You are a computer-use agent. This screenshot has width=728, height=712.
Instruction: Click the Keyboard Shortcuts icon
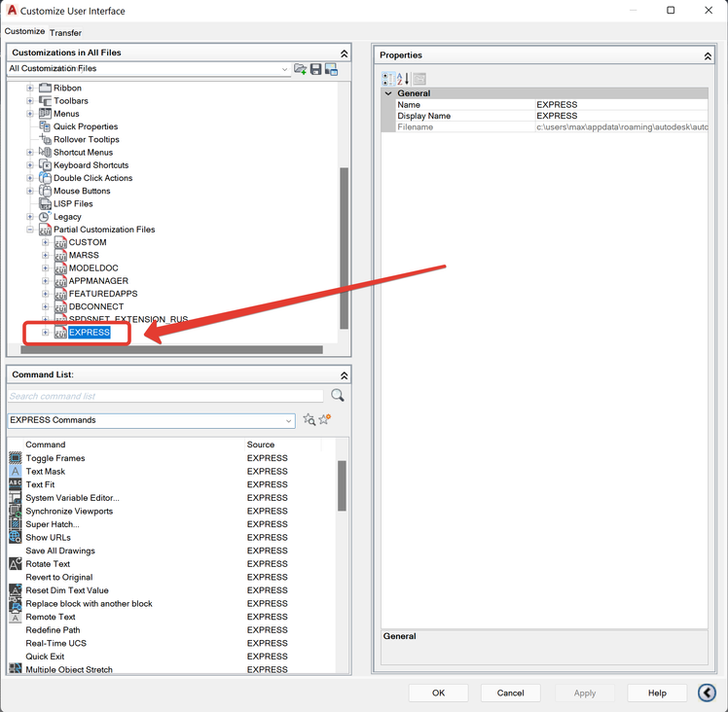(45, 164)
